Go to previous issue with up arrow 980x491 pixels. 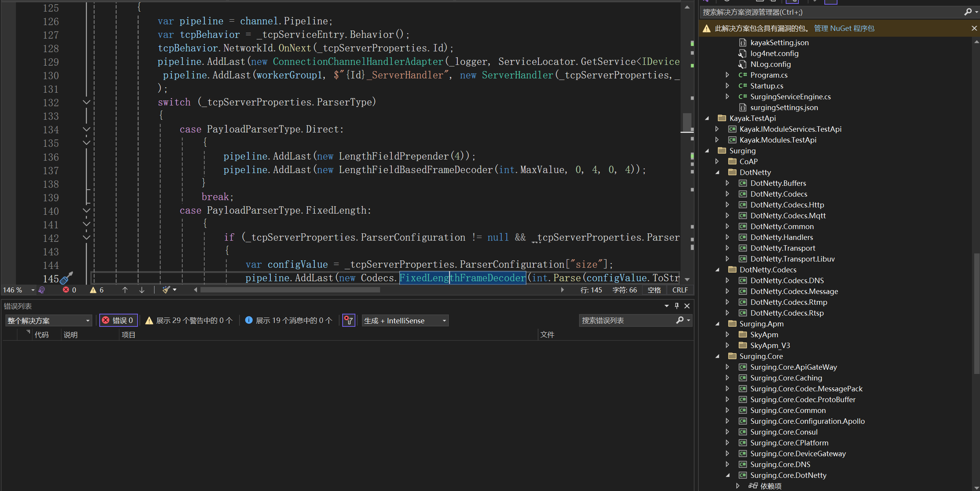click(125, 290)
